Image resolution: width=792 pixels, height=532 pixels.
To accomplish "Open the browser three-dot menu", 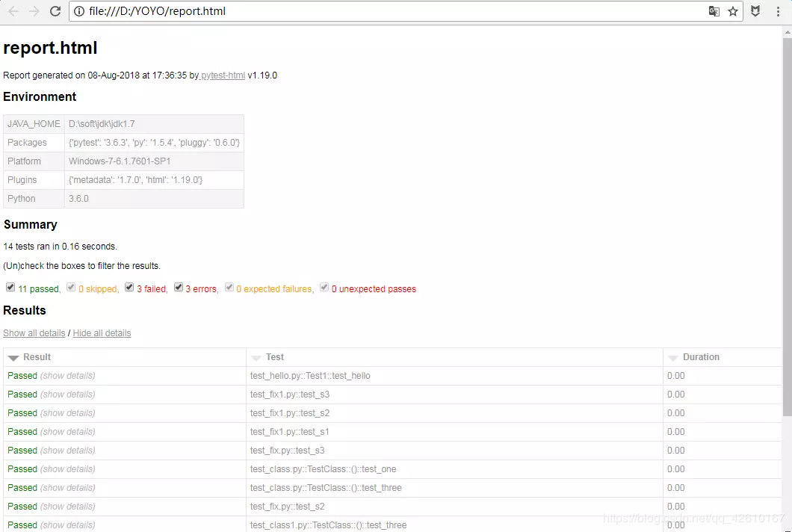I will coord(778,11).
